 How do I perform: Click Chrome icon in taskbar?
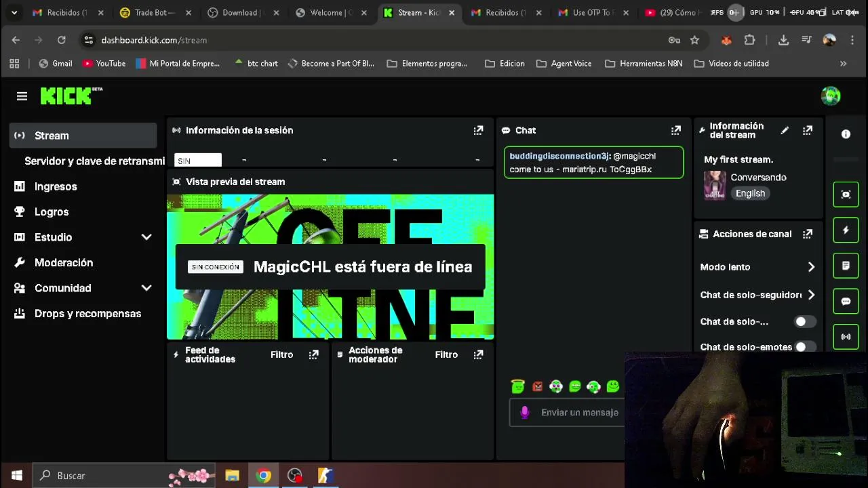coord(263,476)
